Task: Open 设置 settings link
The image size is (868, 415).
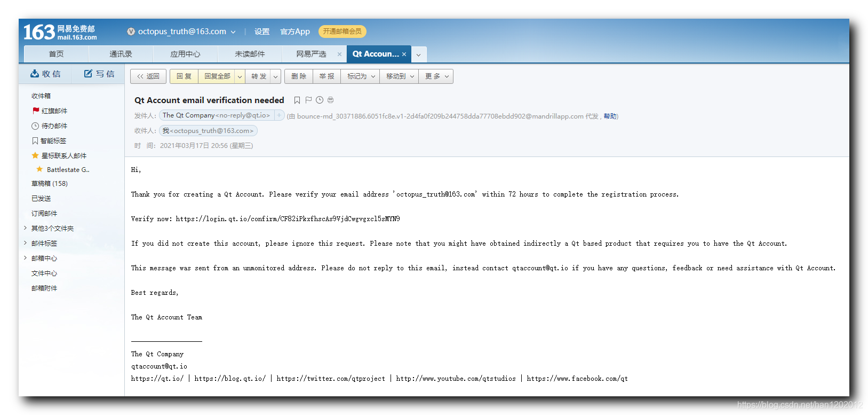Action: click(262, 32)
